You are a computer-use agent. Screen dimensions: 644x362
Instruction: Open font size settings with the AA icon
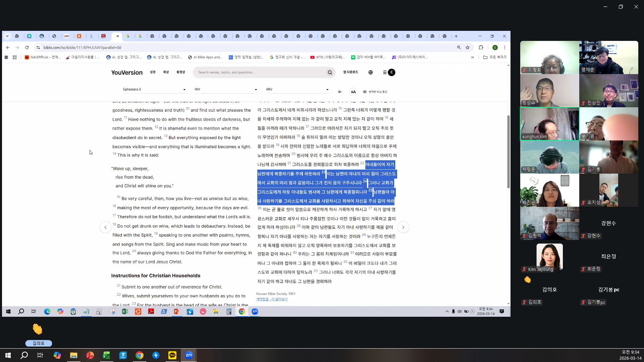pos(353,92)
